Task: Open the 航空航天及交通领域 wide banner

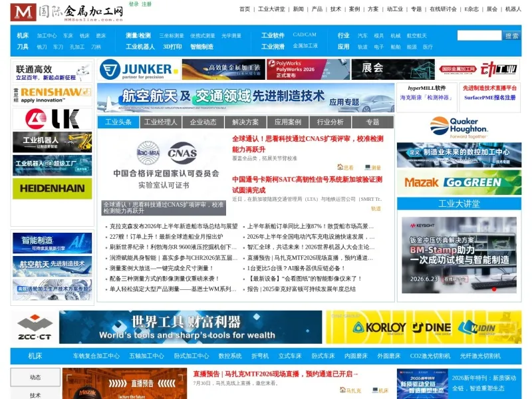Action: coord(246,98)
